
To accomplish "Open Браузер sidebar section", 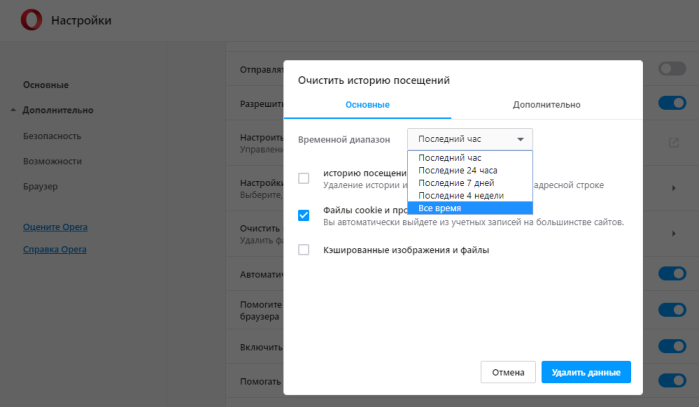I will pyautogui.click(x=41, y=186).
